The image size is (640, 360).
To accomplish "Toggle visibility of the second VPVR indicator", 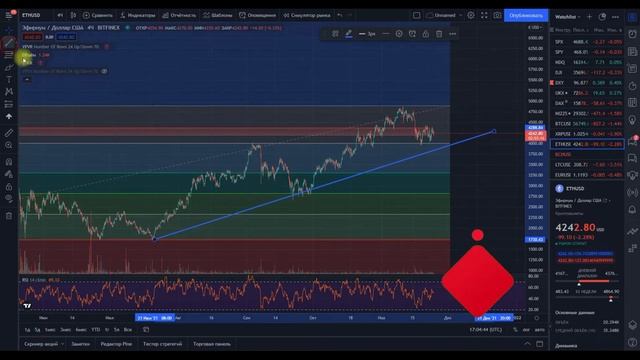I will (x=104, y=71).
